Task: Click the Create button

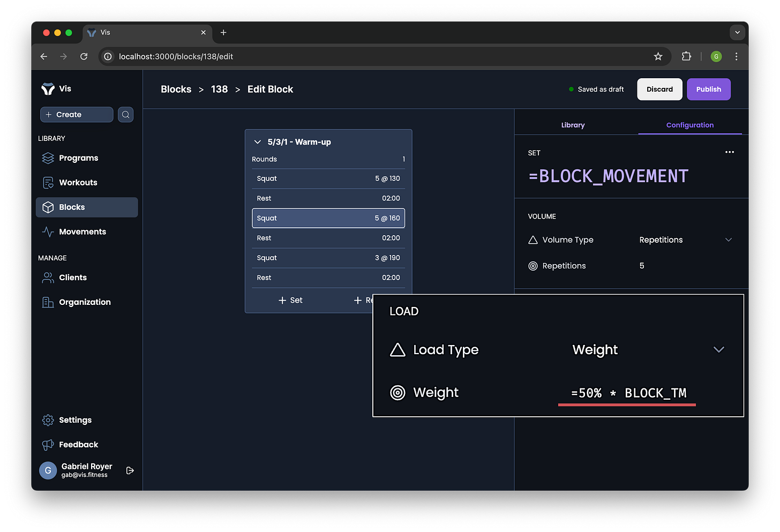Action: (77, 115)
